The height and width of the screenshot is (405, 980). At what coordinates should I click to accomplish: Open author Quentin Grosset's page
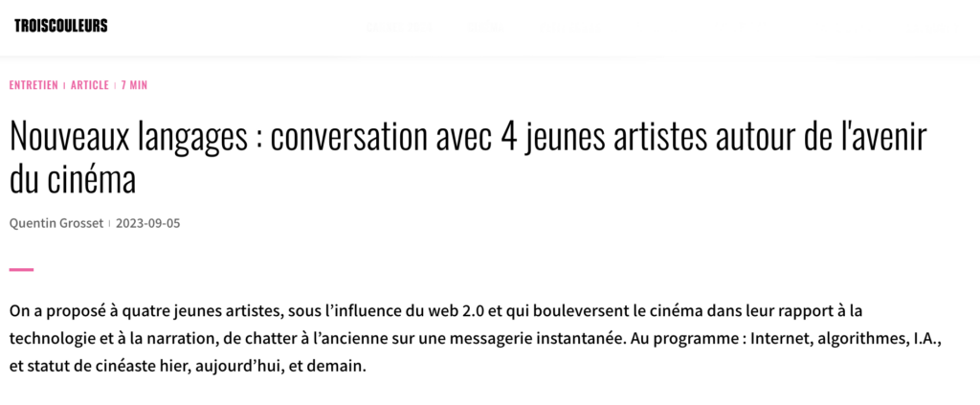tap(56, 224)
